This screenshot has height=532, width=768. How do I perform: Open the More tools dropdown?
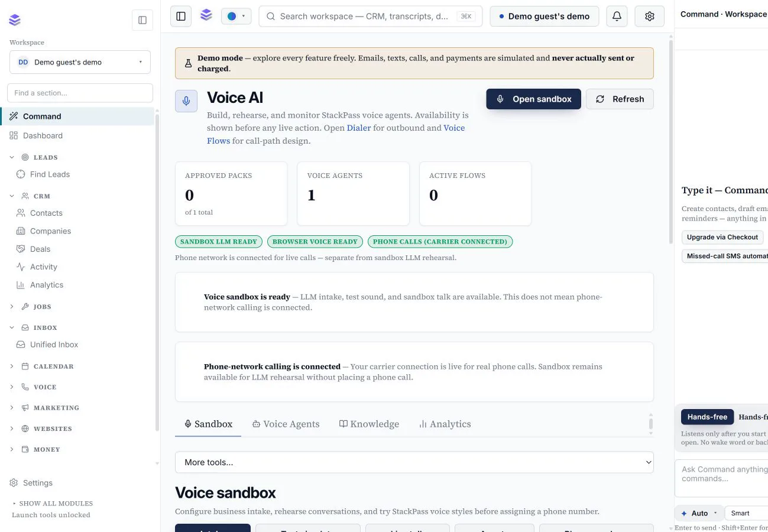tap(414, 462)
